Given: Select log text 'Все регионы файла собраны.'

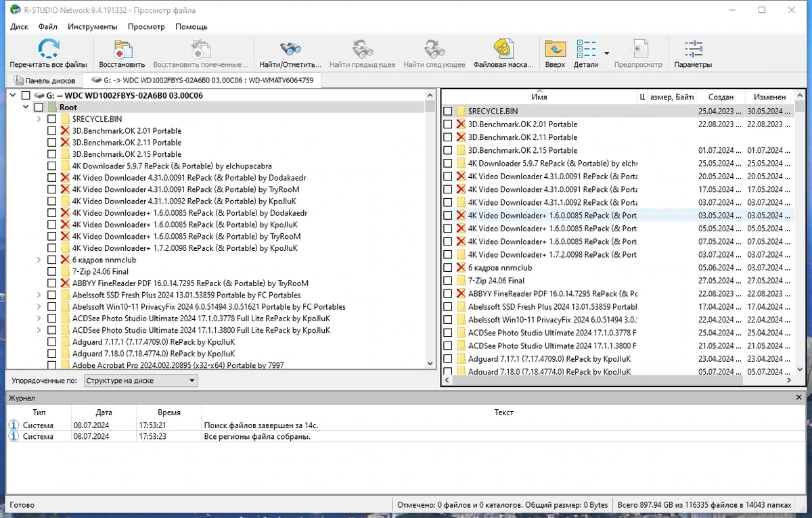Looking at the screenshot, I should [x=257, y=436].
